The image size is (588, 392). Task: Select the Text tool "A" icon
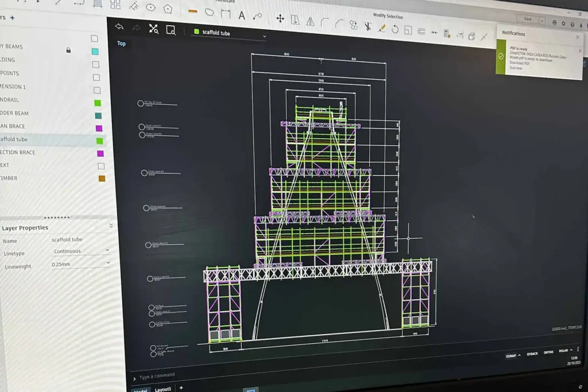[242, 15]
